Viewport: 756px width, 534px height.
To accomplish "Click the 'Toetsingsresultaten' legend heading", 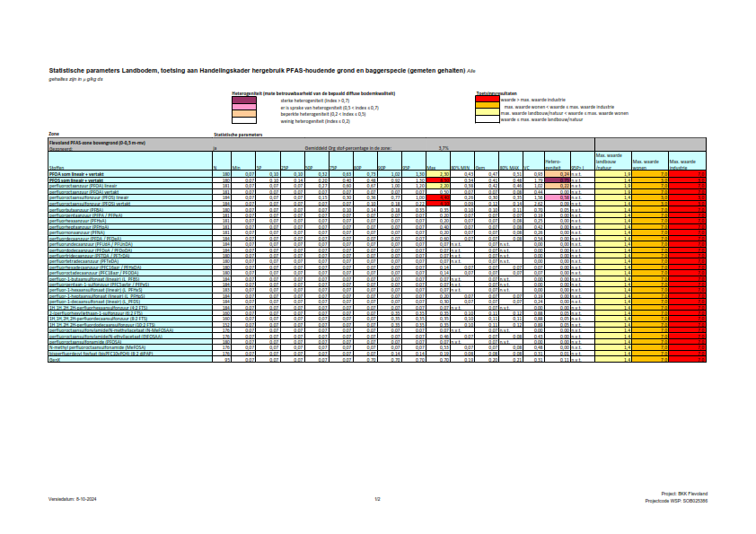I will pyautogui.click(x=496, y=92).
